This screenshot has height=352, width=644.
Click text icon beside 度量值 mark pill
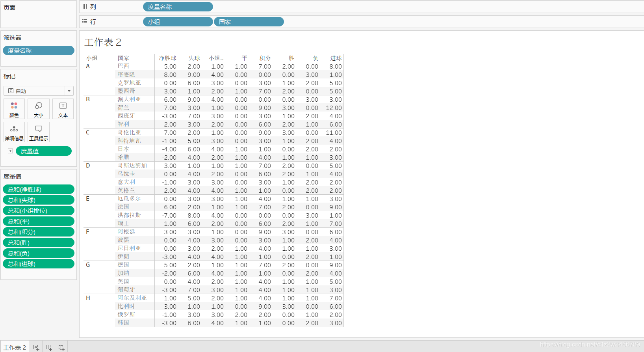11,151
